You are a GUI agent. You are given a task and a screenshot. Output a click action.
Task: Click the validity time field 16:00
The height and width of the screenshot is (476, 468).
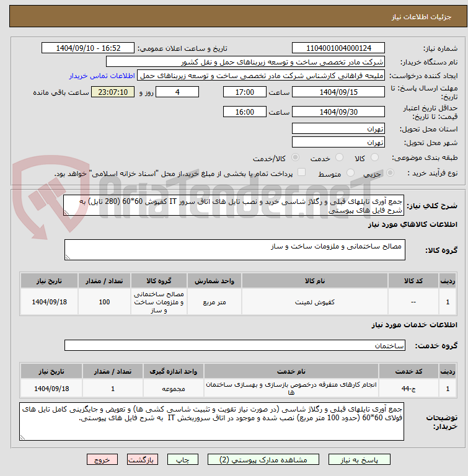pos(244,112)
